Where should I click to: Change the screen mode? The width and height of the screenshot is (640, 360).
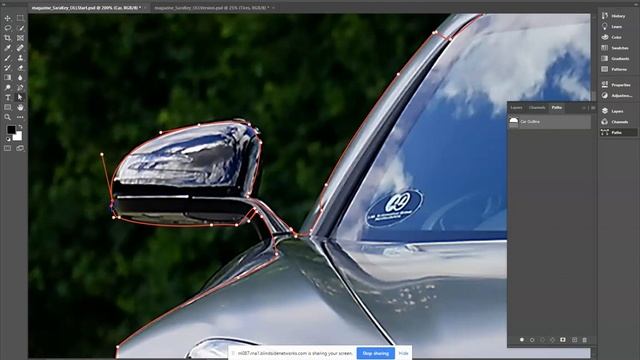(20, 148)
